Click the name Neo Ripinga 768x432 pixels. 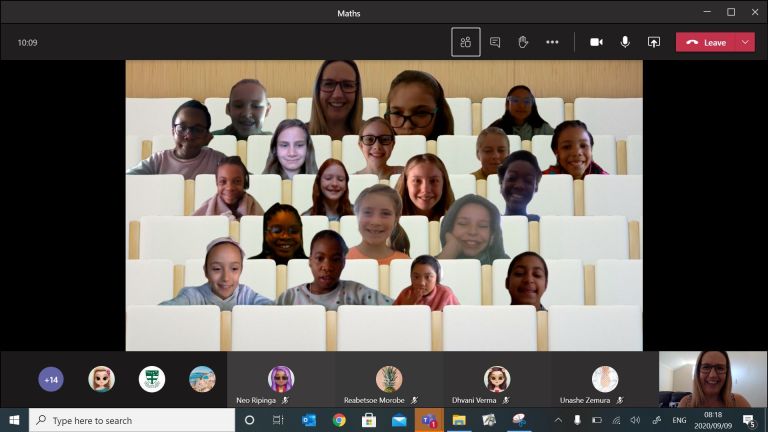pyautogui.click(x=256, y=400)
